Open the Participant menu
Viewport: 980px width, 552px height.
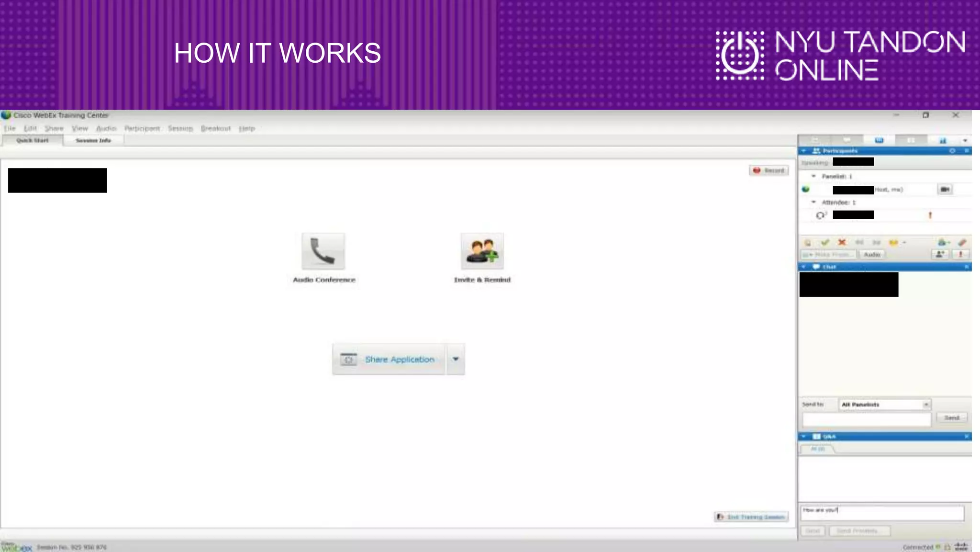(x=142, y=128)
